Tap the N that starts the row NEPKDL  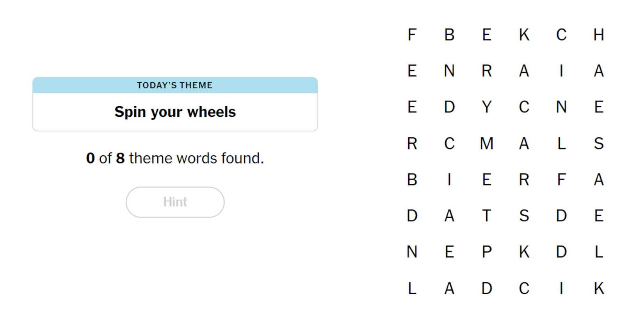click(x=412, y=252)
